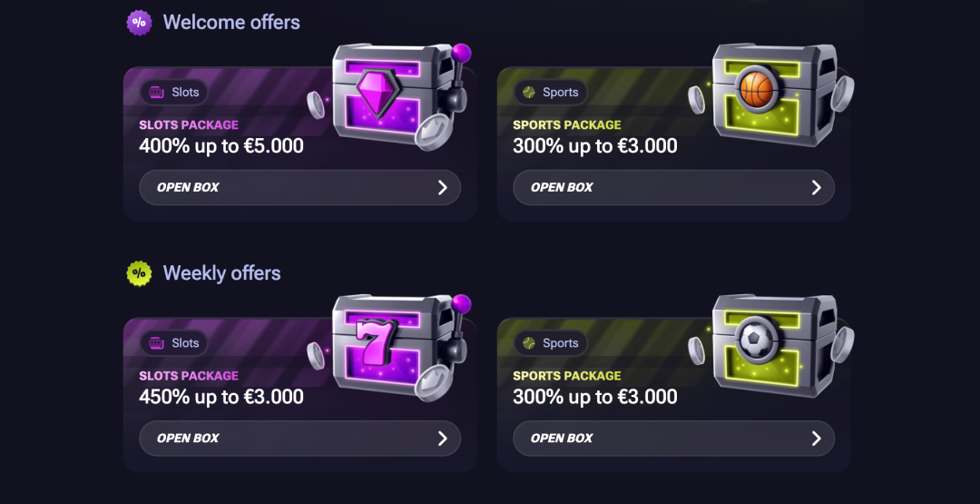
Task: Click arrow chevron on welcome slots Open Box
Action: click(443, 188)
